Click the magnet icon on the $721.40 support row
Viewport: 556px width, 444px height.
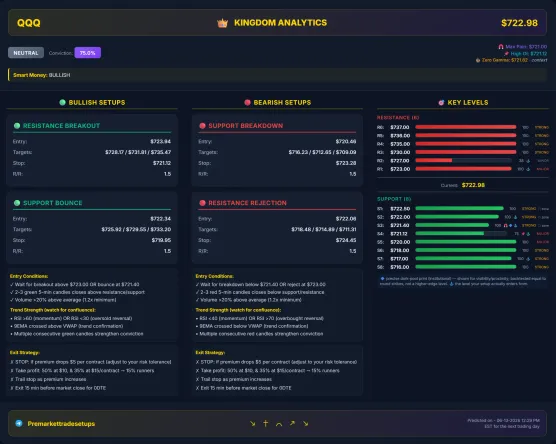tap(506, 226)
